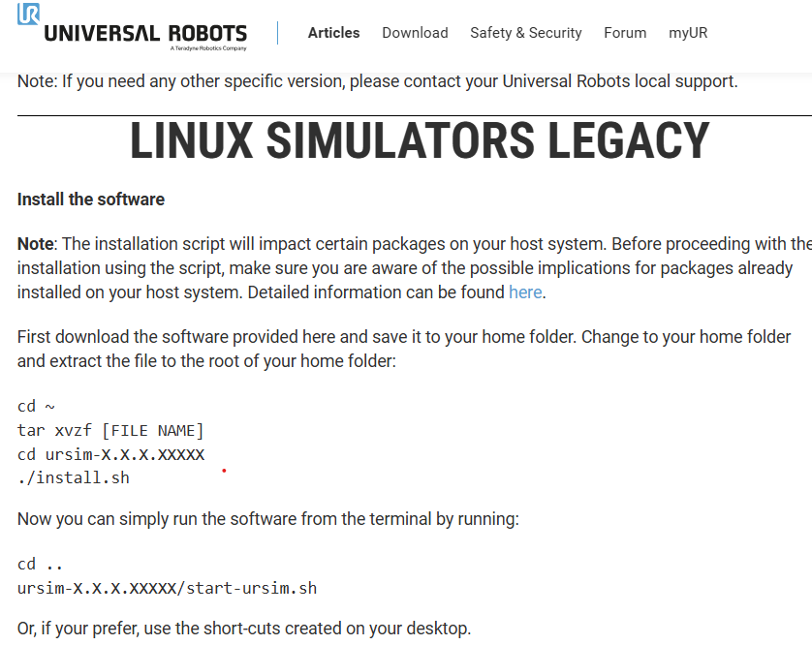
Task: Click the bold 'Note' label
Action: click(x=35, y=244)
